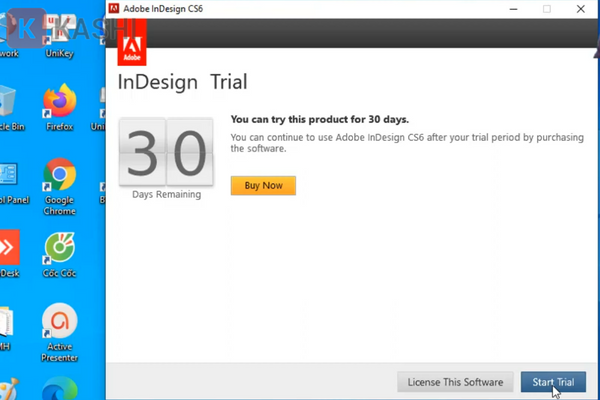This screenshot has width=600, height=400.
Task: Open the Firefox desktop shortcut
Action: click(x=59, y=104)
